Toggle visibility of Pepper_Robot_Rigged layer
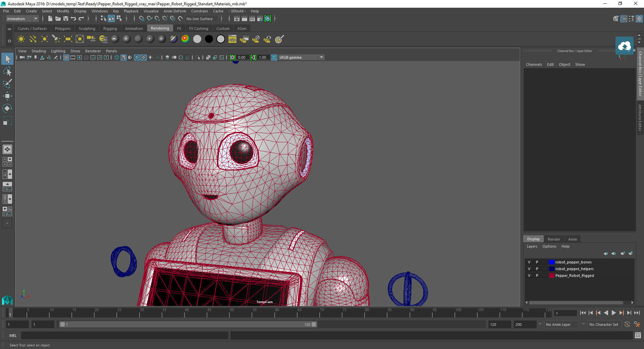The image size is (644, 349). pos(529,276)
